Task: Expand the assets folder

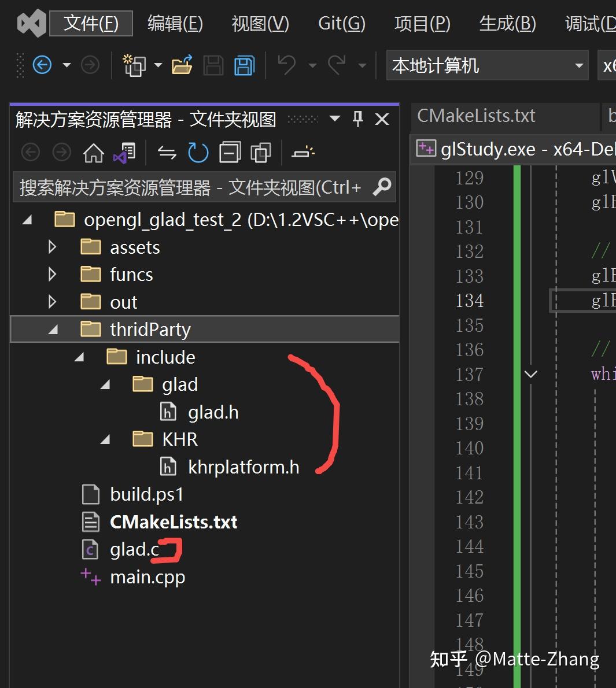Action: pos(52,247)
